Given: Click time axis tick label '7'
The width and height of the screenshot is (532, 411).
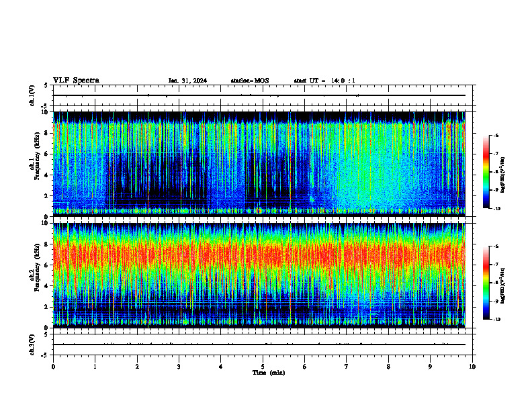Looking at the screenshot, I should click(x=347, y=367).
